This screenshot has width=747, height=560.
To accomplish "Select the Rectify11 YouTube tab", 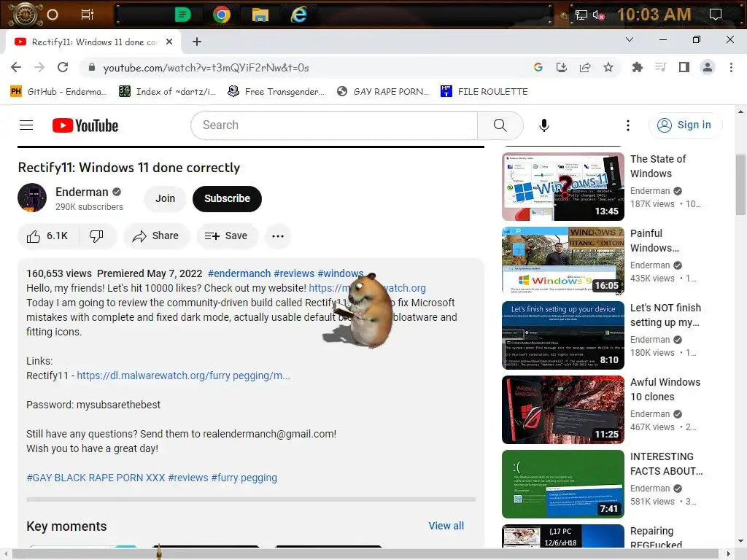I will click(93, 42).
